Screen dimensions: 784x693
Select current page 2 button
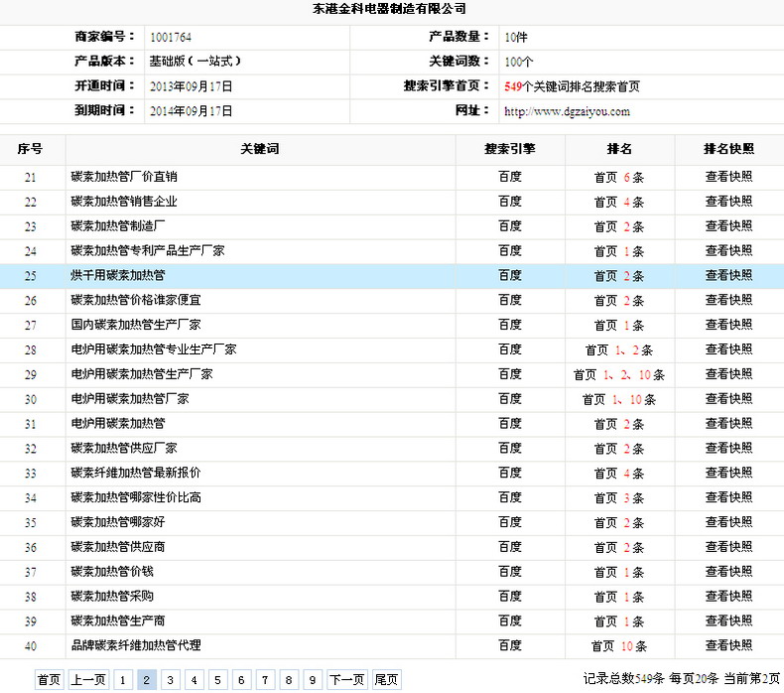[x=147, y=679]
